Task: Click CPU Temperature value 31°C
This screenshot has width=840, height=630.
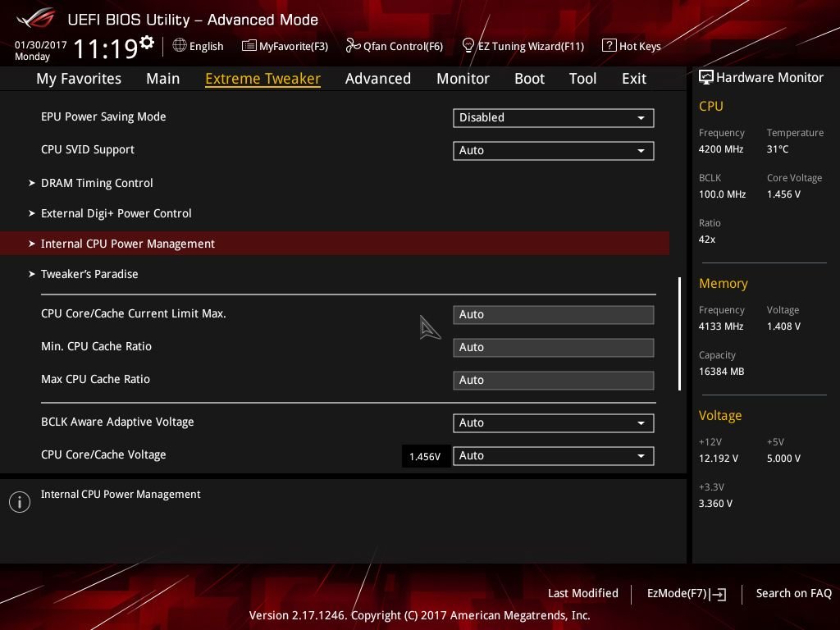Action: (x=778, y=149)
